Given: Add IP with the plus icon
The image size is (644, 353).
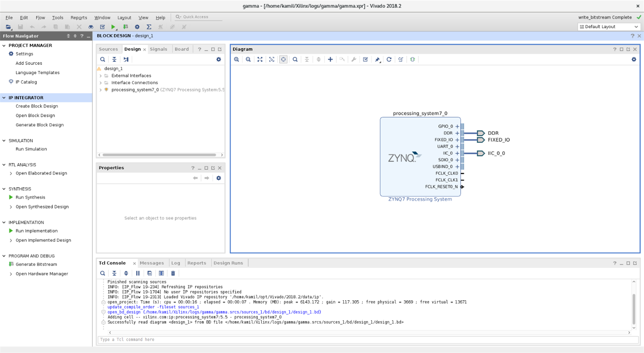Looking at the screenshot, I should click(330, 60).
